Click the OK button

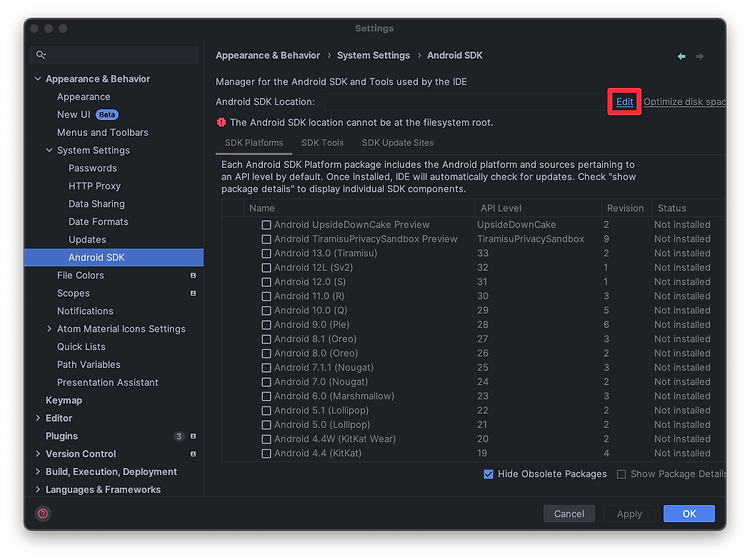(689, 514)
